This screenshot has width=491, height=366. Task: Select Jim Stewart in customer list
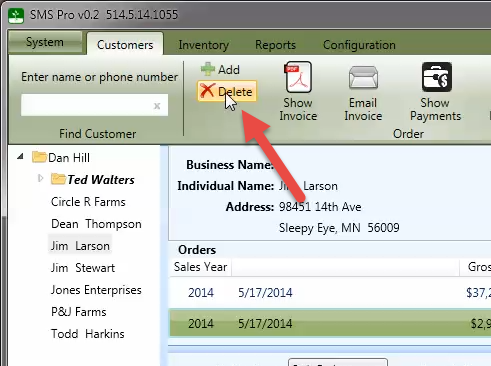[83, 268]
